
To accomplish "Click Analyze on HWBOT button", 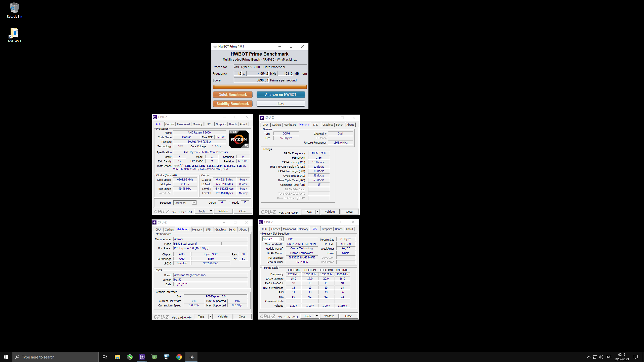I will 281,95.
